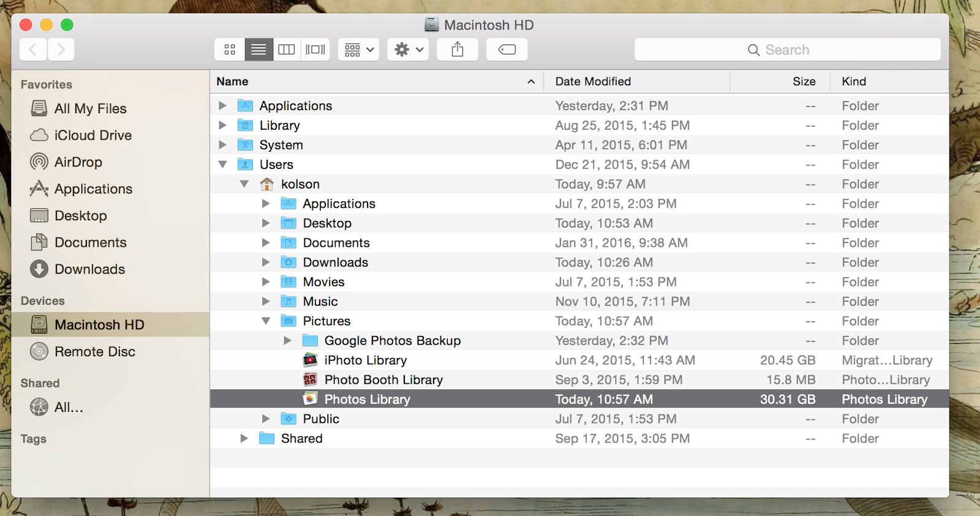
Task: Go back to previous folder
Action: point(33,50)
